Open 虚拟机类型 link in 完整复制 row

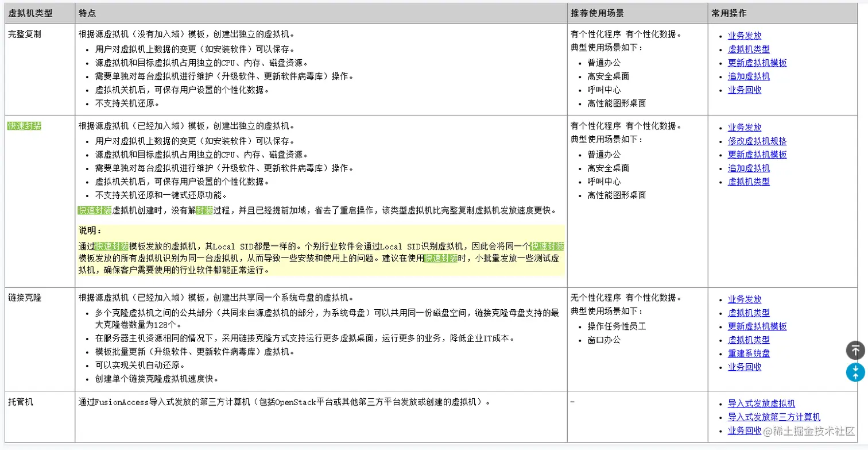(749, 49)
